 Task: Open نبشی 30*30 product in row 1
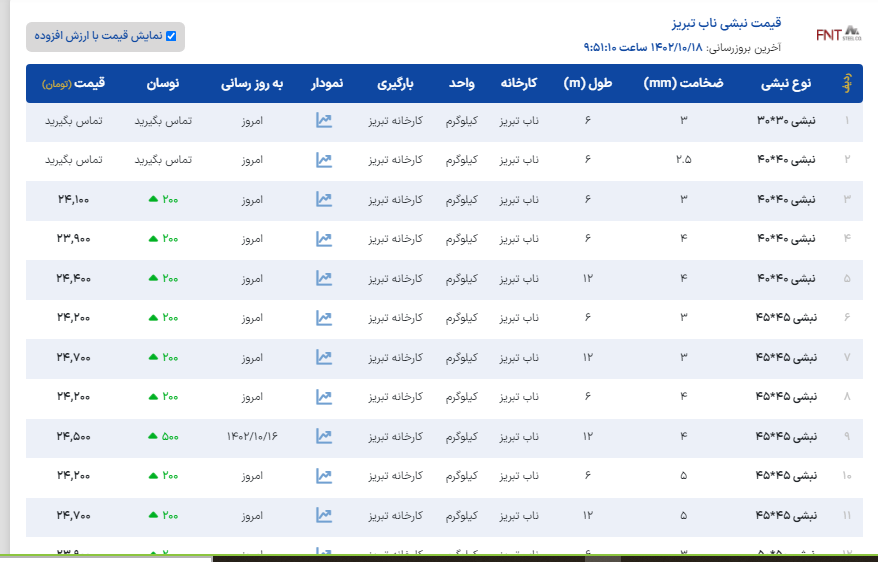[785, 121]
